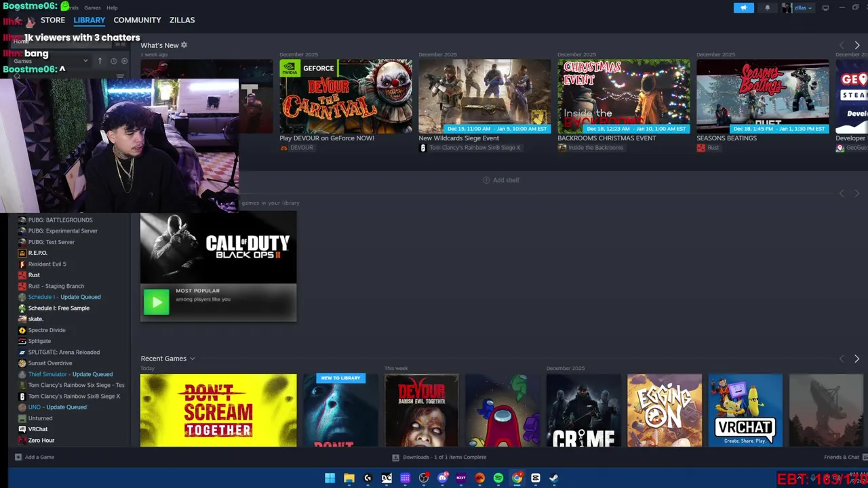Open the LIBRARY tab
868x488 pixels.
click(x=90, y=20)
